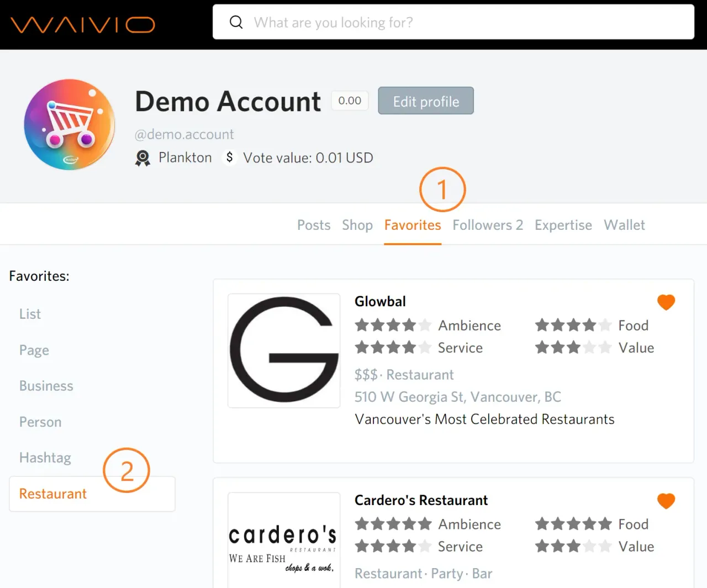The image size is (707, 588).
Task: Rate Glowbal Ambience stars
Action: point(393,325)
